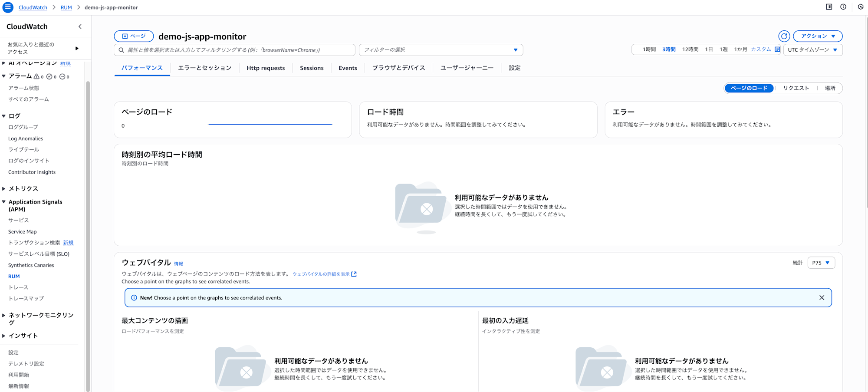Open the RUM breadcrumb link

pos(66,7)
